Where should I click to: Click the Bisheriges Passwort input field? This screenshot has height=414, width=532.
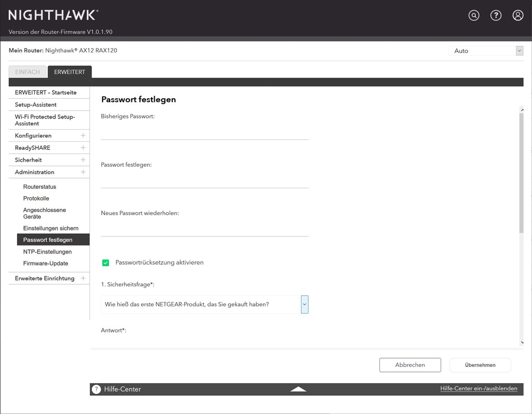click(204, 132)
